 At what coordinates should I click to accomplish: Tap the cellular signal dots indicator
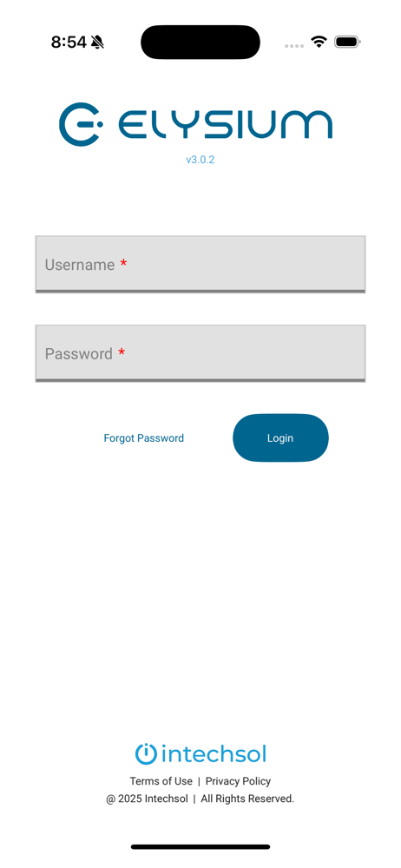click(x=294, y=46)
